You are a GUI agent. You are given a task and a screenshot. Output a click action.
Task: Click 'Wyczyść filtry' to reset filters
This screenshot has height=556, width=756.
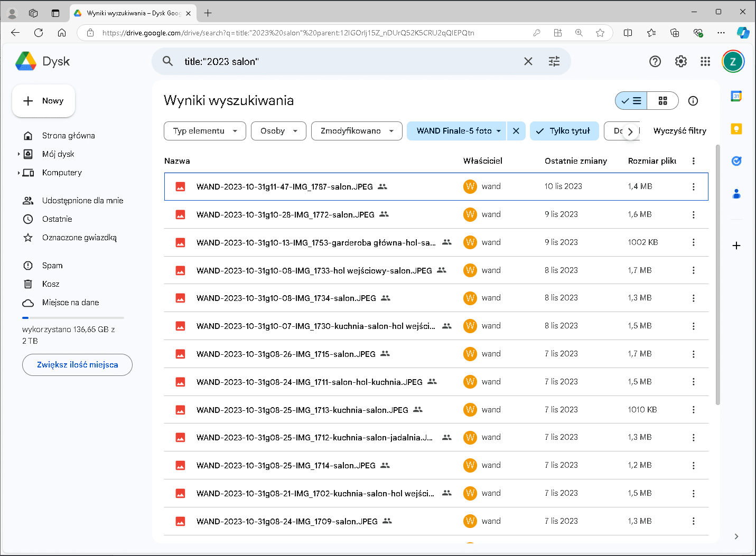679,131
